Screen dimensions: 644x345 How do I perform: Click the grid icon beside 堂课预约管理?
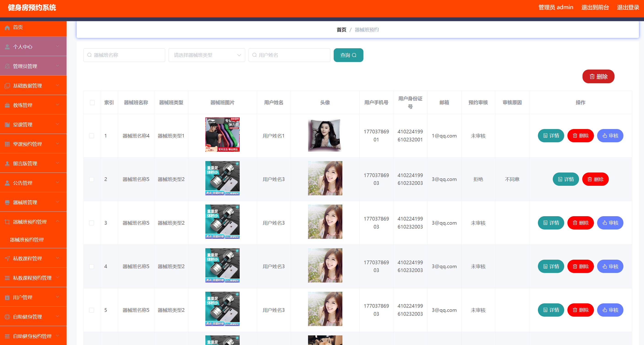click(7, 144)
